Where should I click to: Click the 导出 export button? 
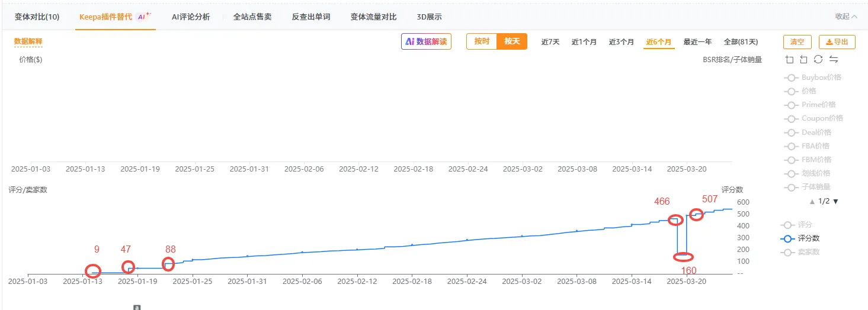point(837,41)
